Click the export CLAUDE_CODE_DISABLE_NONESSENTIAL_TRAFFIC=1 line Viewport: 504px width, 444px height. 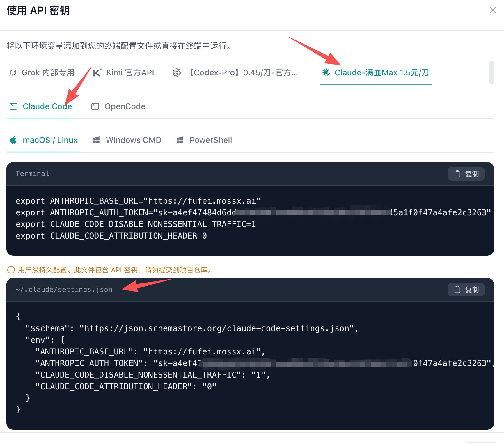pyautogui.click(x=136, y=224)
